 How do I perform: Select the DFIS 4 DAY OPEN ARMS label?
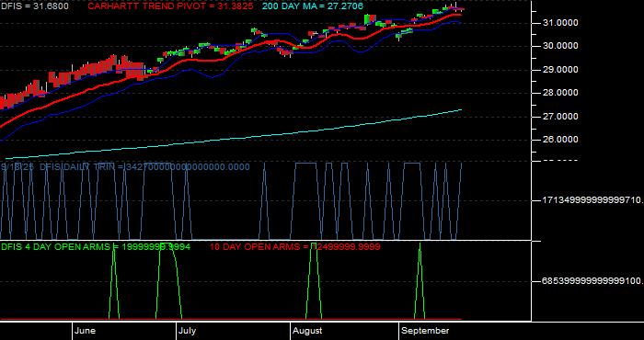pyautogui.click(x=96, y=246)
